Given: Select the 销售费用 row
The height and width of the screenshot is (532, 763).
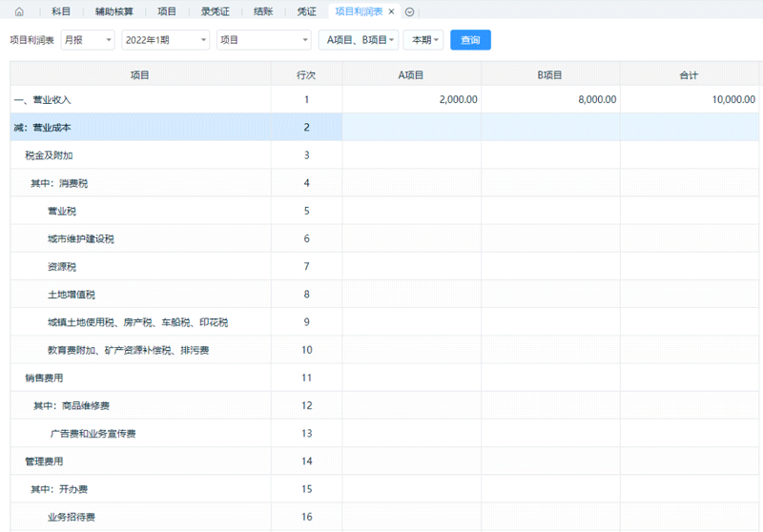Looking at the screenshot, I should point(384,378).
